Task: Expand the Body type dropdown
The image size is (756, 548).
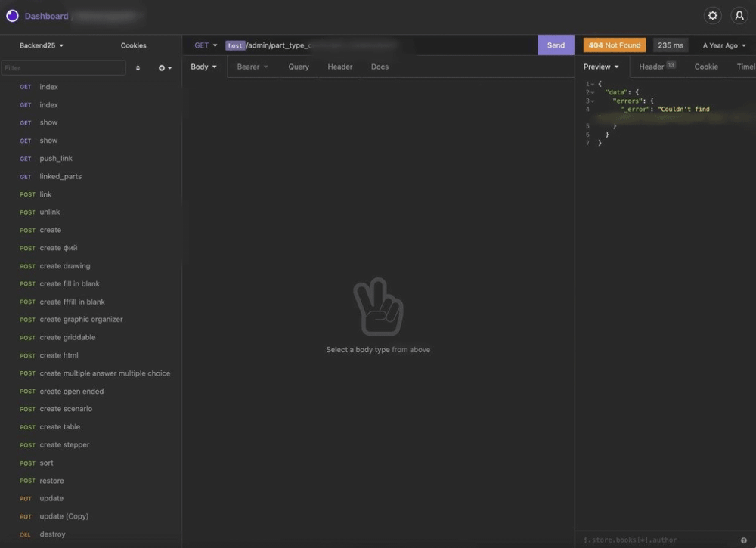Action: pos(203,67)
